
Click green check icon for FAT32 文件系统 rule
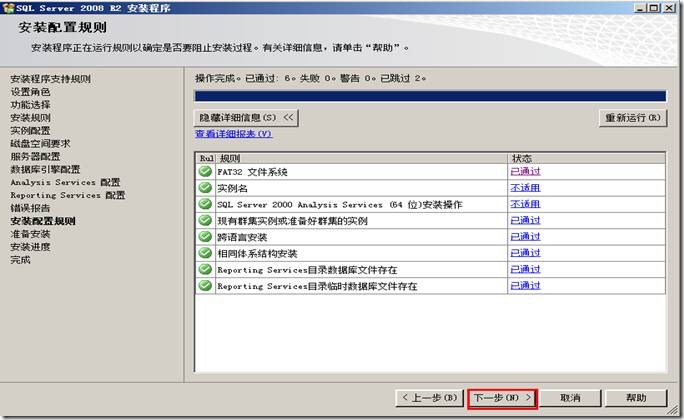point(205,172)
